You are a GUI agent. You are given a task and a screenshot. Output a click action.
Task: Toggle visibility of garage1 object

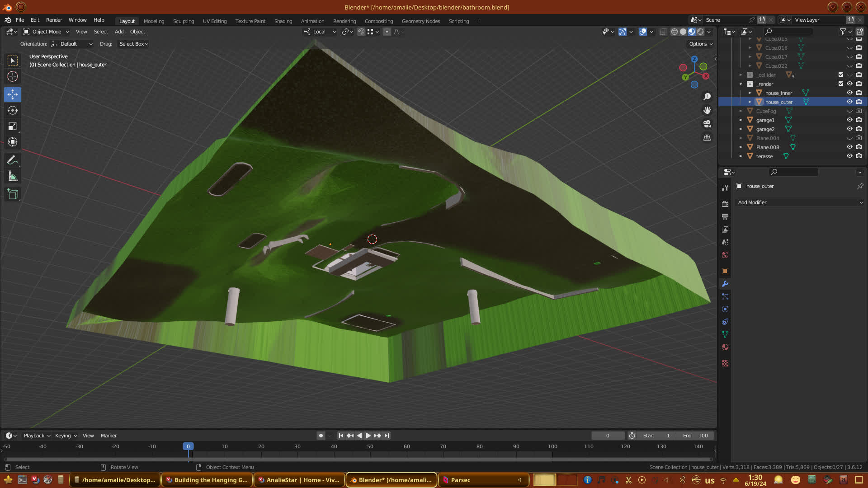[x=849, y=120]
